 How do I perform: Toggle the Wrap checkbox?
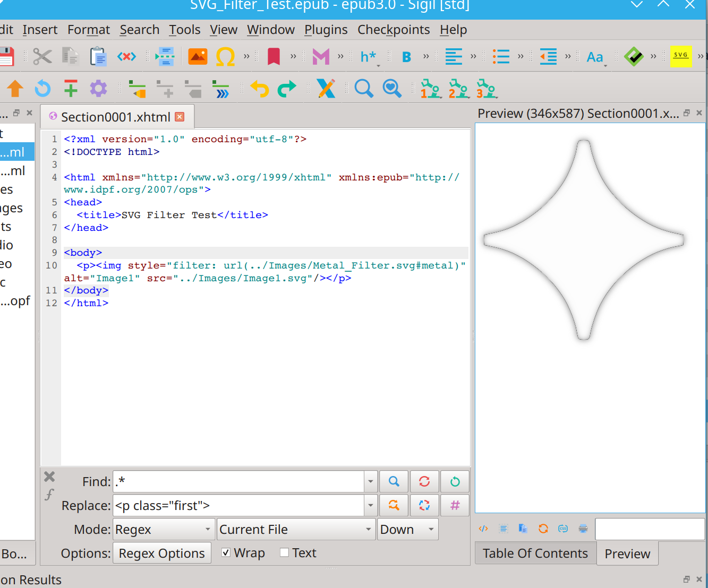point(226,553)
